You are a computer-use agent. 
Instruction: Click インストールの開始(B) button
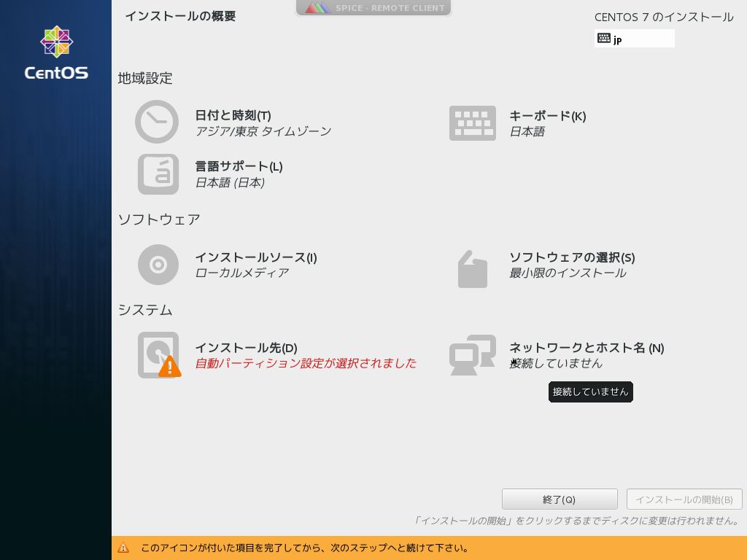(x=684, y=499)
